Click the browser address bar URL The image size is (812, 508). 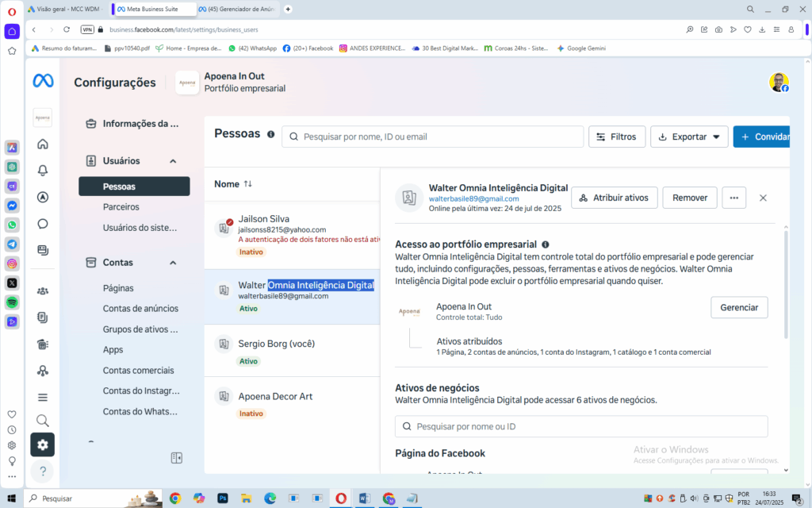pyautogui.click(x=184, y=29)
